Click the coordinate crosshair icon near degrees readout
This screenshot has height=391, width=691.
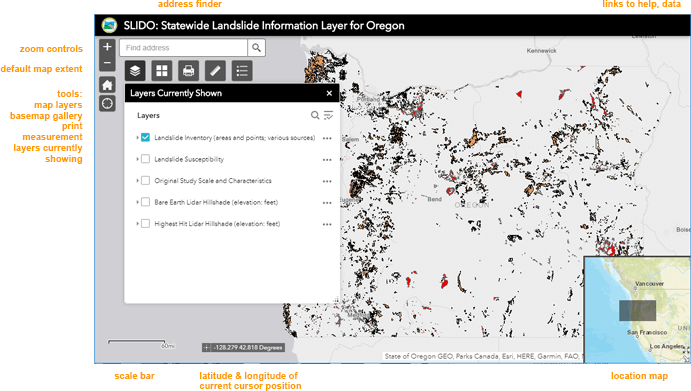tap(206, 347)
